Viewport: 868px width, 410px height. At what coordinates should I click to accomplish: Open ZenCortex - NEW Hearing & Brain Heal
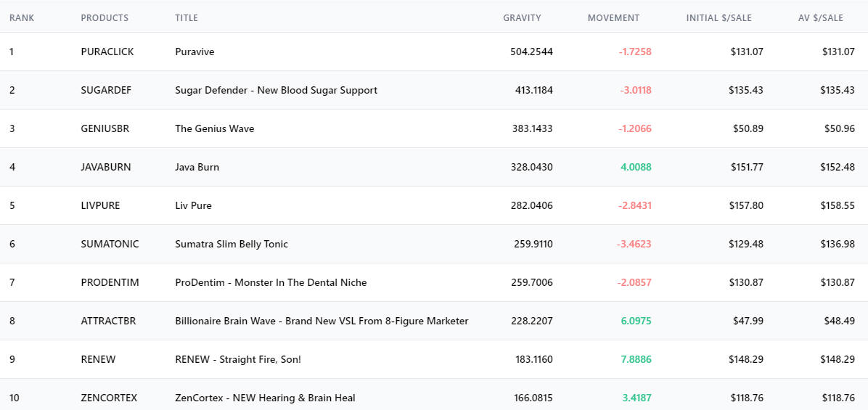[x=265, y=398]
